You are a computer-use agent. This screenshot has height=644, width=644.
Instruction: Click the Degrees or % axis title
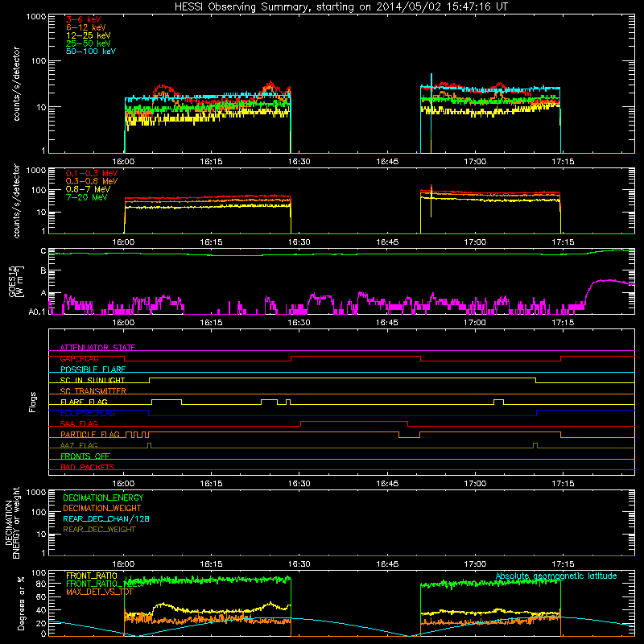coord(21,603)
